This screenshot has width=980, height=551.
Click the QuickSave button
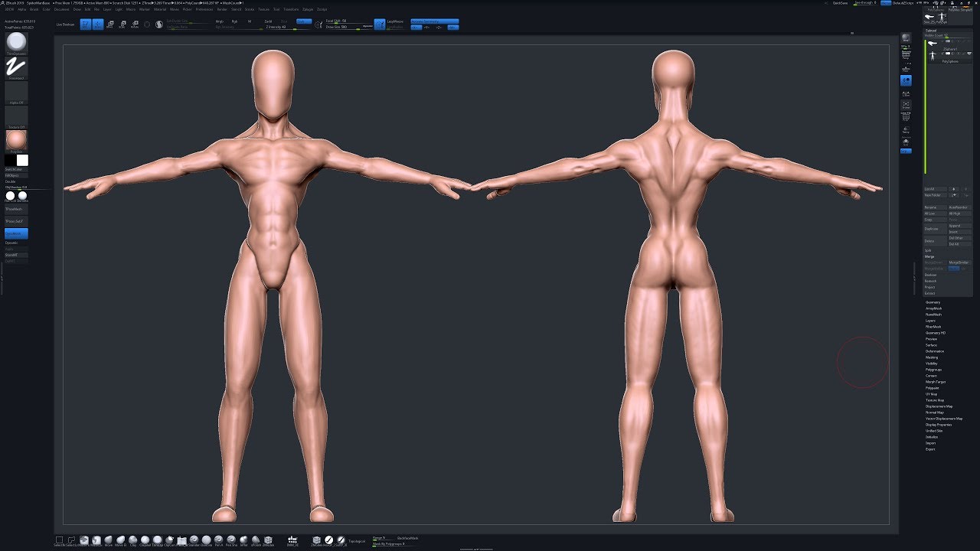click(841, 3)
